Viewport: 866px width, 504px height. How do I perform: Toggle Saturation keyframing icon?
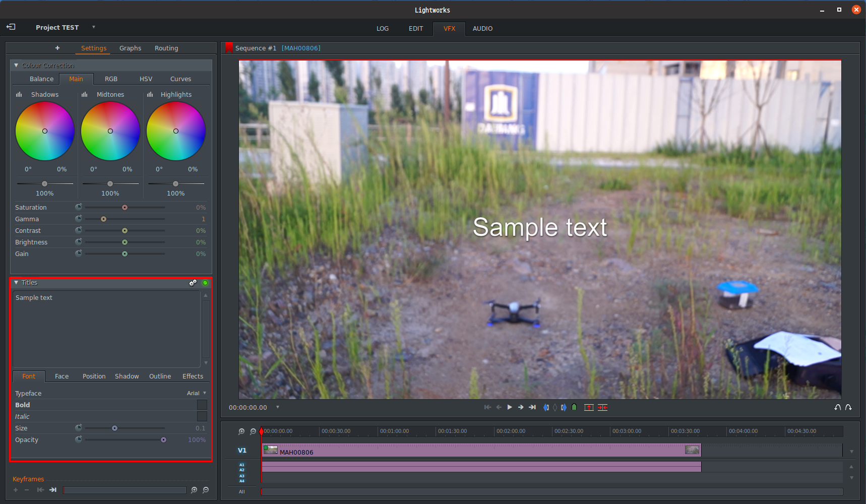[x=79, y=207]
